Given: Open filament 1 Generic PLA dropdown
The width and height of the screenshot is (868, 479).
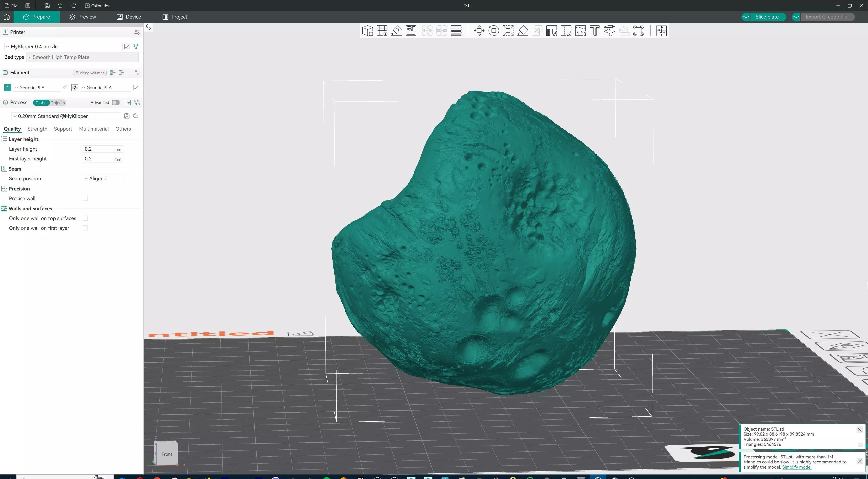Looking at the screenshot, I should pyautogui.click(x=36, y=88).
